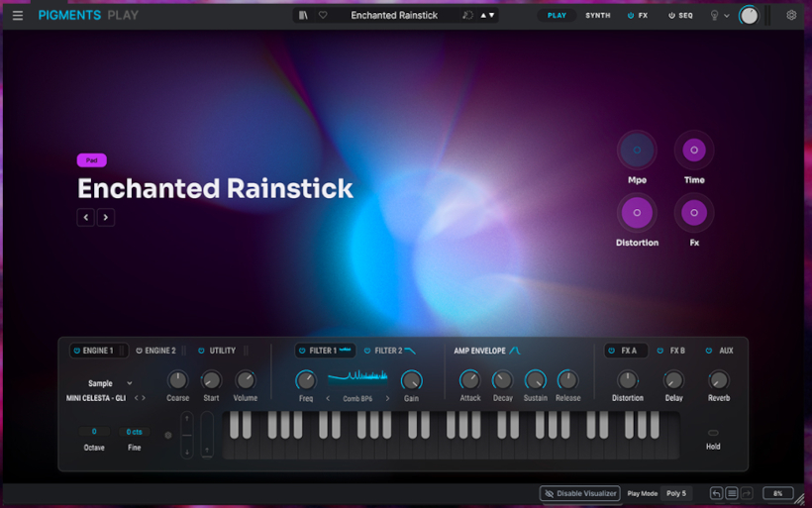Click the Engine 1 drag handle
Screen dimensions: 812x508
(x=122, y=351)
